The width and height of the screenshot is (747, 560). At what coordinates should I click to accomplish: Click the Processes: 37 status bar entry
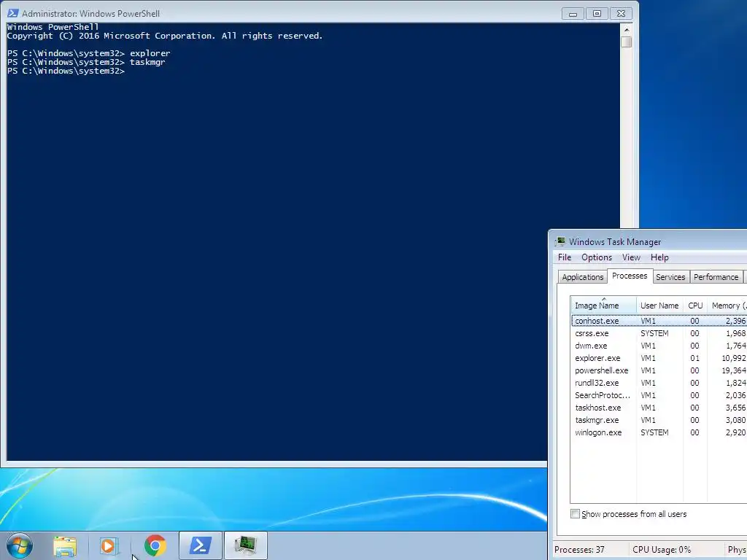(579, 550)
